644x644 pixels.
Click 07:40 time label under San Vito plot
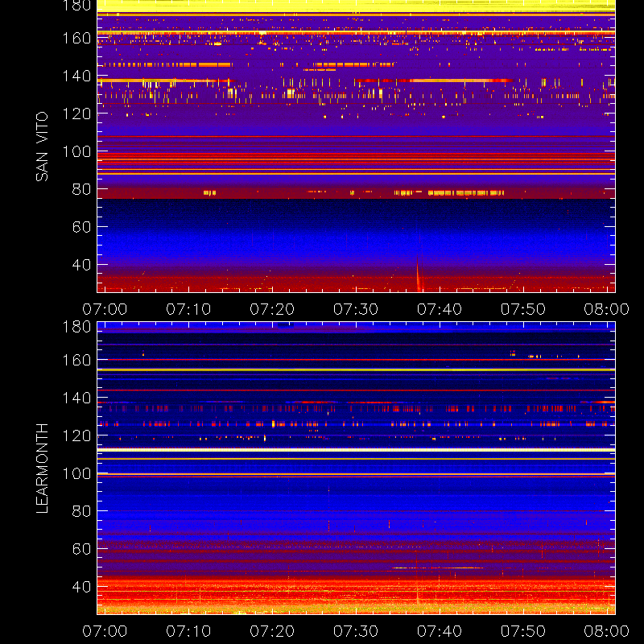tap(440, 309)
